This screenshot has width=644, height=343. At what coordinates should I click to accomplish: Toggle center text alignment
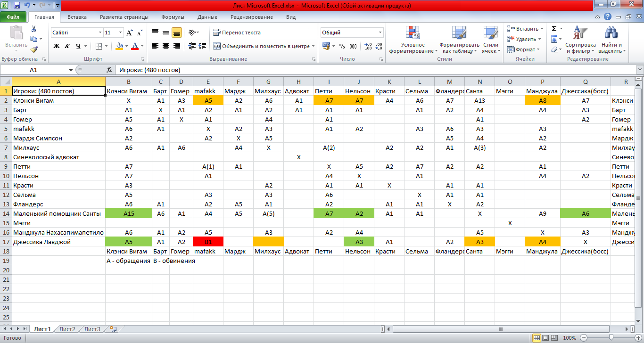click(165, 46)
